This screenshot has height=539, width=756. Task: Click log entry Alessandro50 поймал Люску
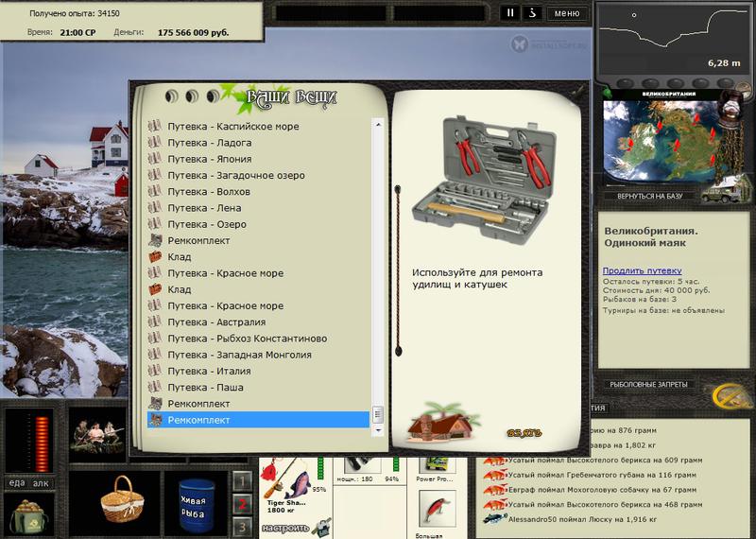(x=582, y=520)
